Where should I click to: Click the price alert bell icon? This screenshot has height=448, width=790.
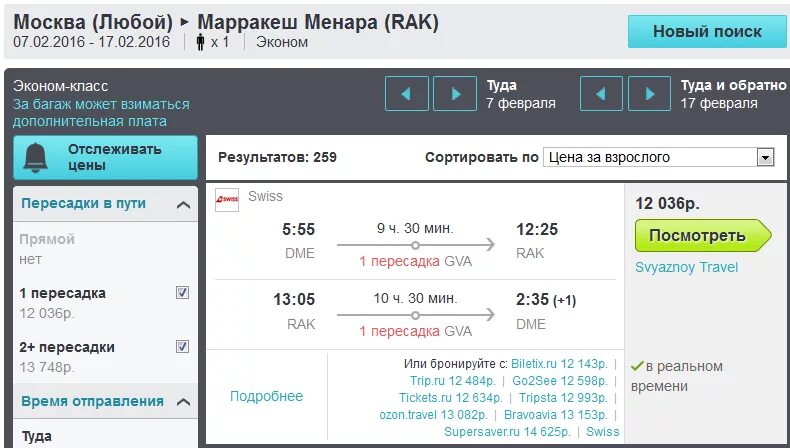click(35, 158)
